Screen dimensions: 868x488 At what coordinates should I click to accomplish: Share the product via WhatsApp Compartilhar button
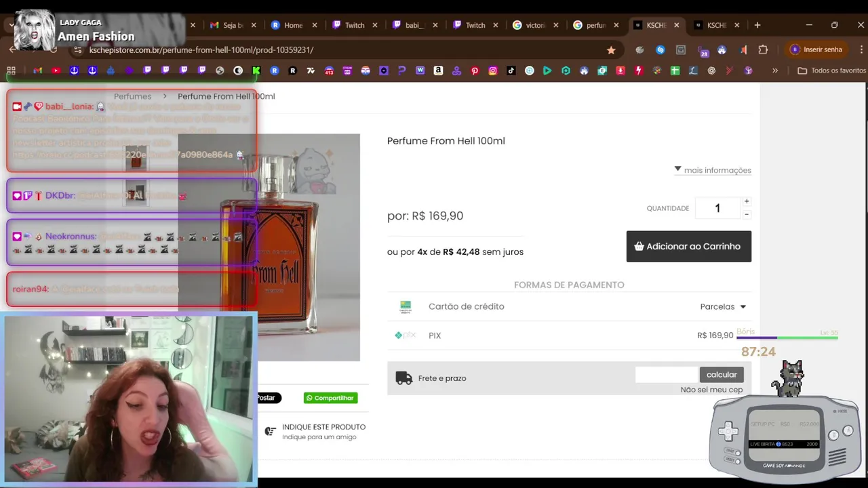(330, 398)
